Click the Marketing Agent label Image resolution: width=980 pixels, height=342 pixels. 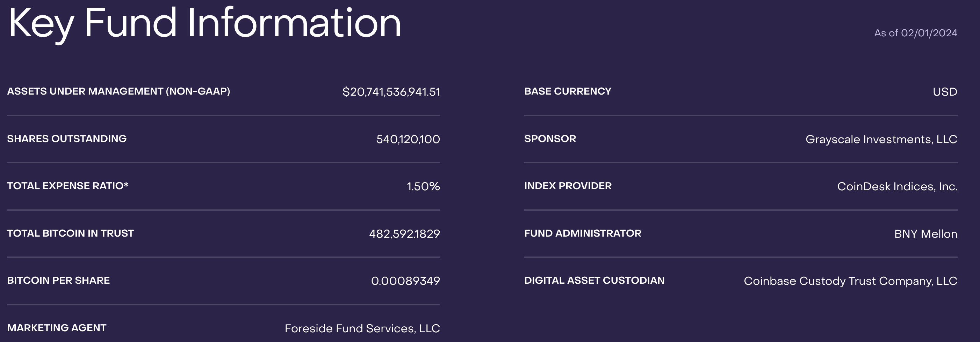[x=57, y=328]
